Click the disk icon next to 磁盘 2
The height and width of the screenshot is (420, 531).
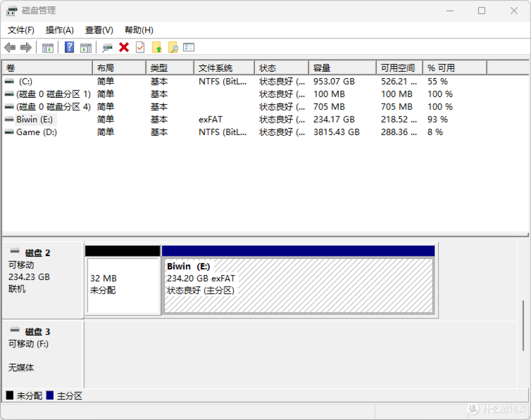tap(15, 251)
